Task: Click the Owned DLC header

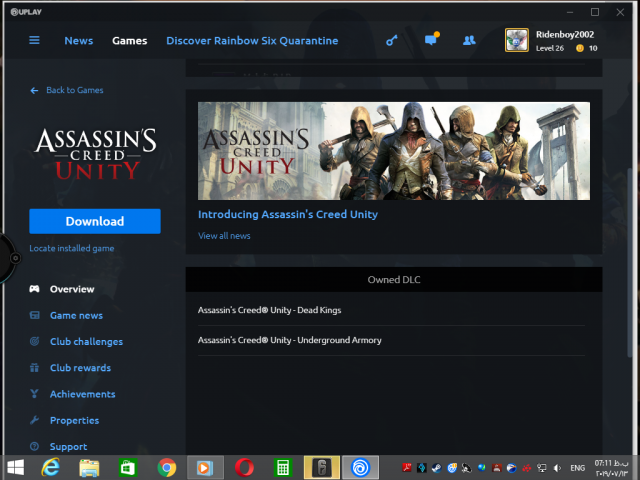Action: (x=394, y=280)
